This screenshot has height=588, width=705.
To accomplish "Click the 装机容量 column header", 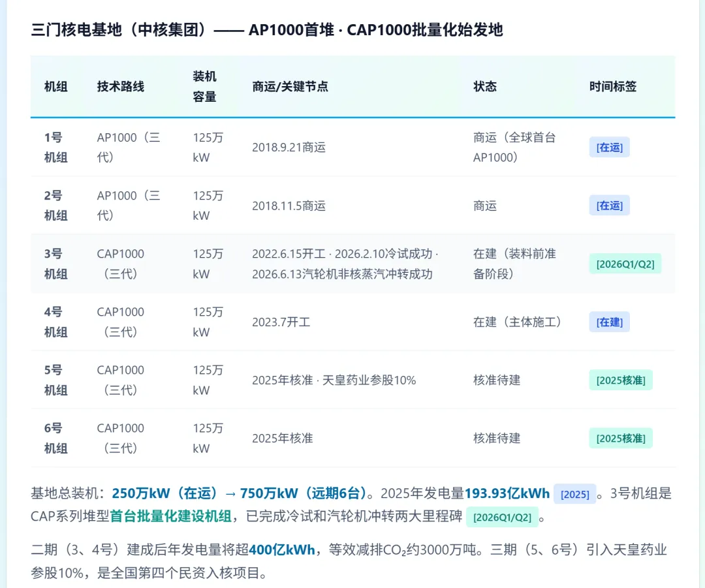I will (204, 86).
